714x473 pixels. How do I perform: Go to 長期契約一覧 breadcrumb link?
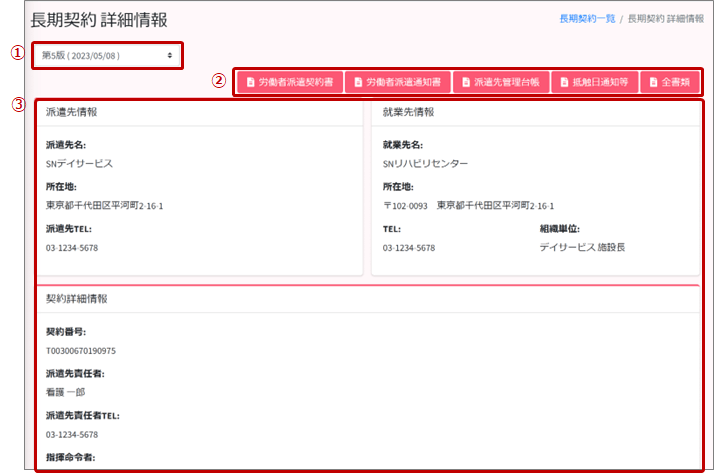pos(588,19)
